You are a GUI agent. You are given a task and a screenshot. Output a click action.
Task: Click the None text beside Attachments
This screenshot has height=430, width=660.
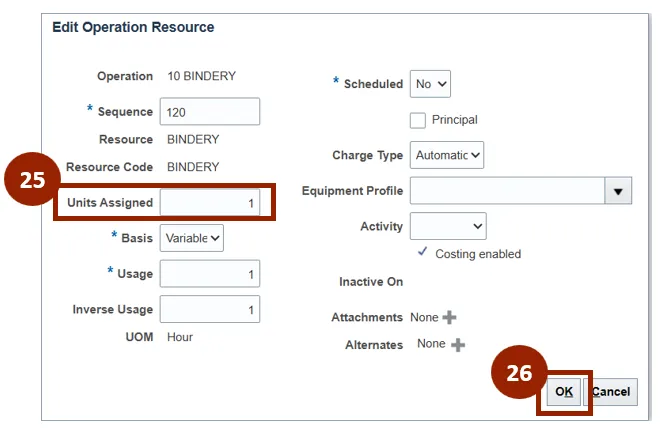[424, 317]
